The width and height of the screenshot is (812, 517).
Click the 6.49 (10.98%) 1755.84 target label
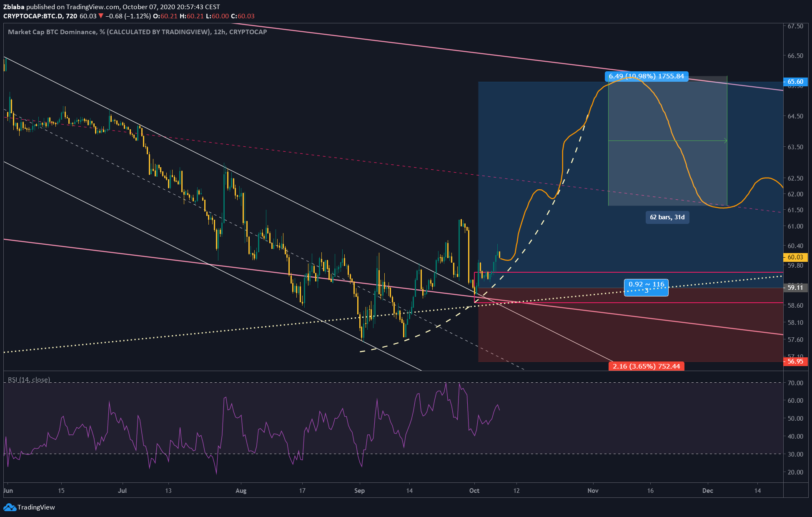(646, 76)
